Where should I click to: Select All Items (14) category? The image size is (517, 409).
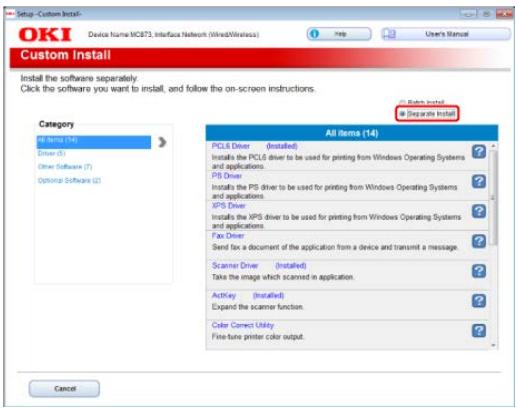(94, 142)
